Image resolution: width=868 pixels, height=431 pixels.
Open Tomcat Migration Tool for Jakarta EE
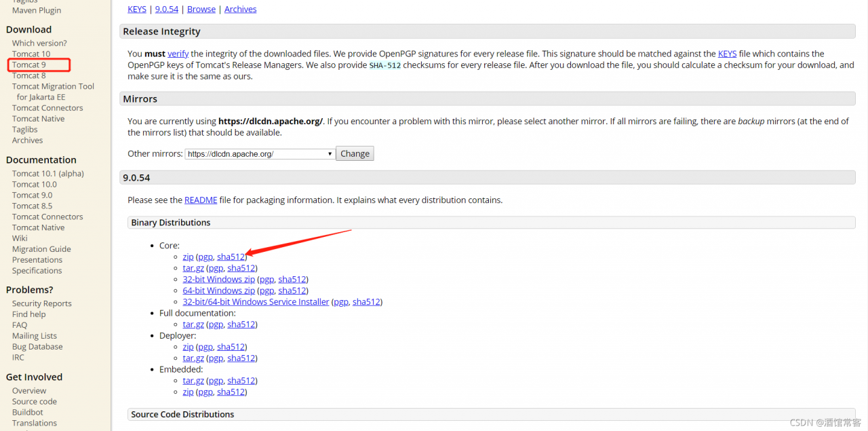tap(53, 92)
